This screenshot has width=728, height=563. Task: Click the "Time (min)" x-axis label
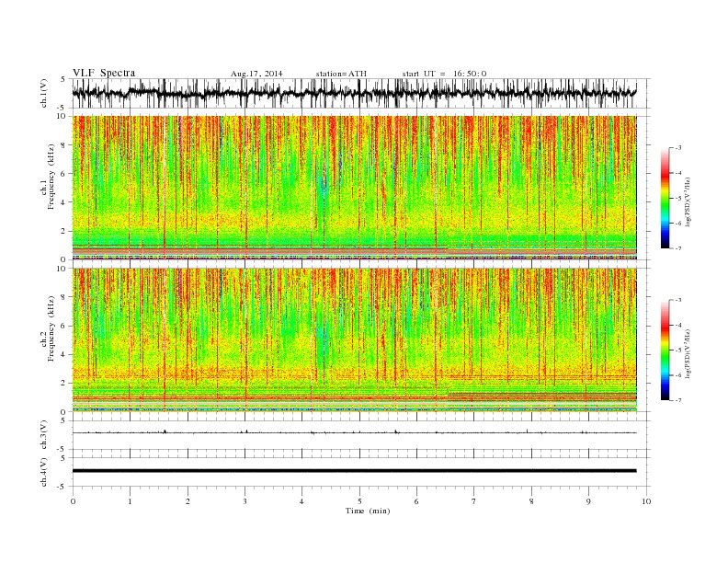[368, 511]
